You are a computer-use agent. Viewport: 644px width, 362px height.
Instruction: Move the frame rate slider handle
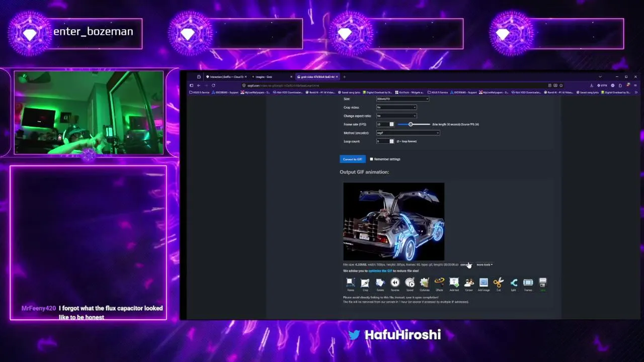pyautogui.click(x=411, y=124)
